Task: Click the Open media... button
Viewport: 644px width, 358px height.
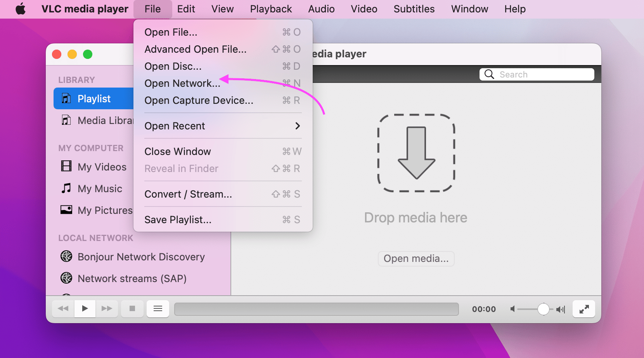Action: coord(416,258)
